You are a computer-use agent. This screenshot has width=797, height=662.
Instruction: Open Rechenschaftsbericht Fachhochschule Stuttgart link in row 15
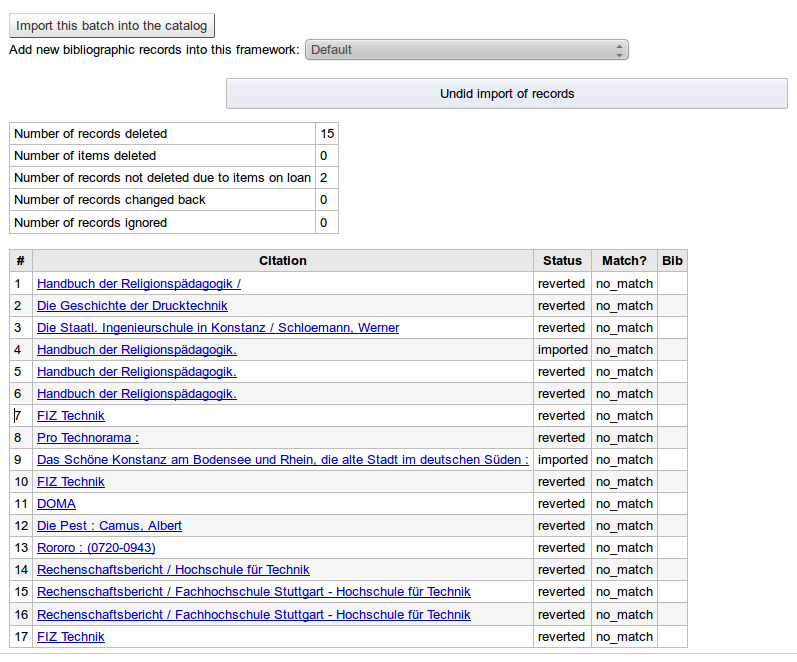pos(254,592)
